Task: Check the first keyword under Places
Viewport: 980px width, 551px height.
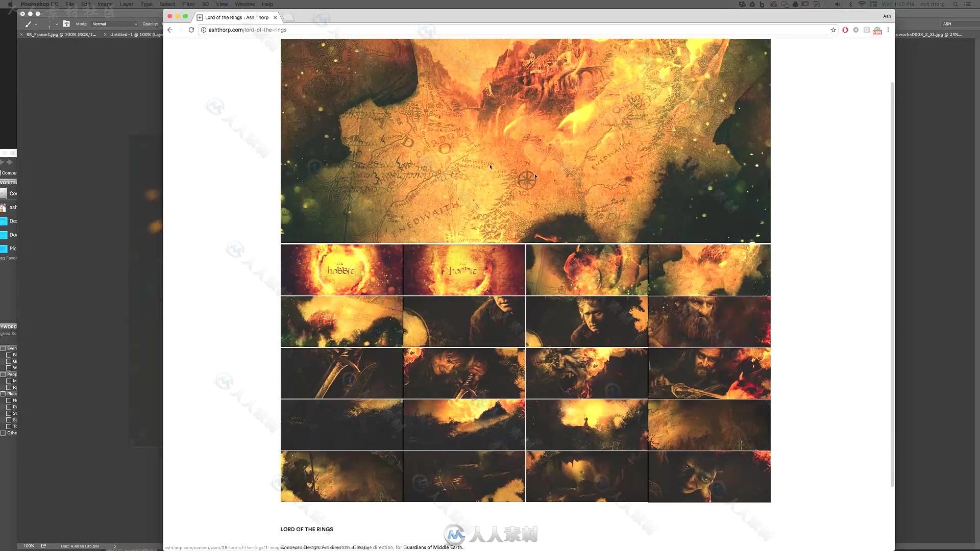Action: (9, 400)
